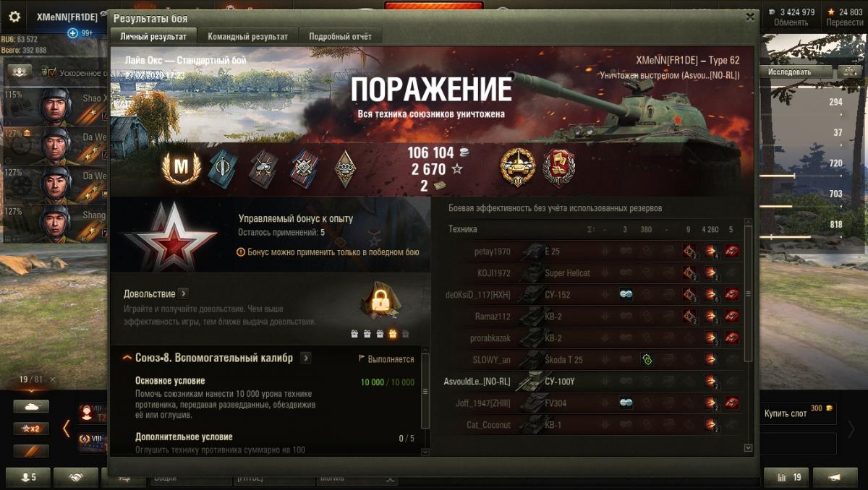Click the Исследовать button

point(790,72)
